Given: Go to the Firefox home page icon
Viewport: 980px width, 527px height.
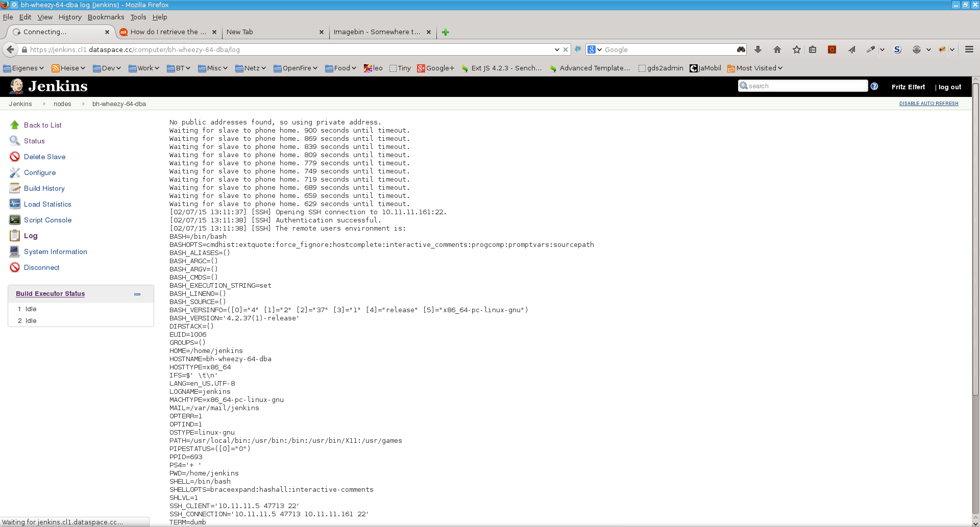Looking at the screenshot, I should [777, 49].
